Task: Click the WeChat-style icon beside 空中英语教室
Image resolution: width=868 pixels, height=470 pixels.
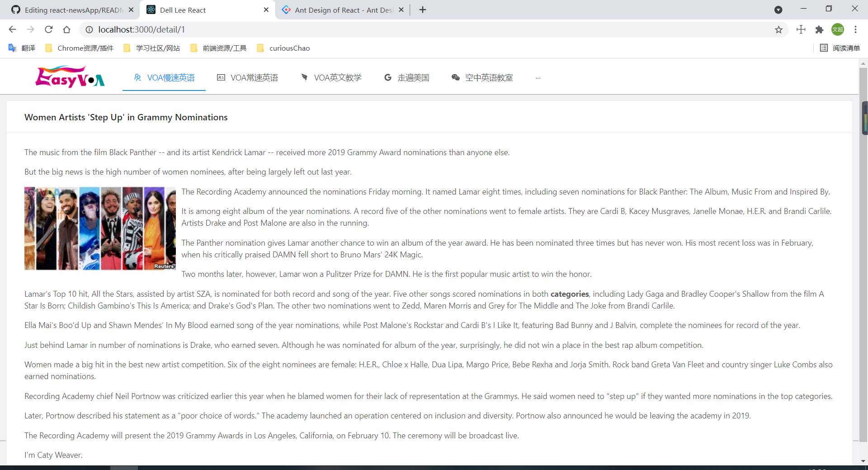Action: [455, 77]
